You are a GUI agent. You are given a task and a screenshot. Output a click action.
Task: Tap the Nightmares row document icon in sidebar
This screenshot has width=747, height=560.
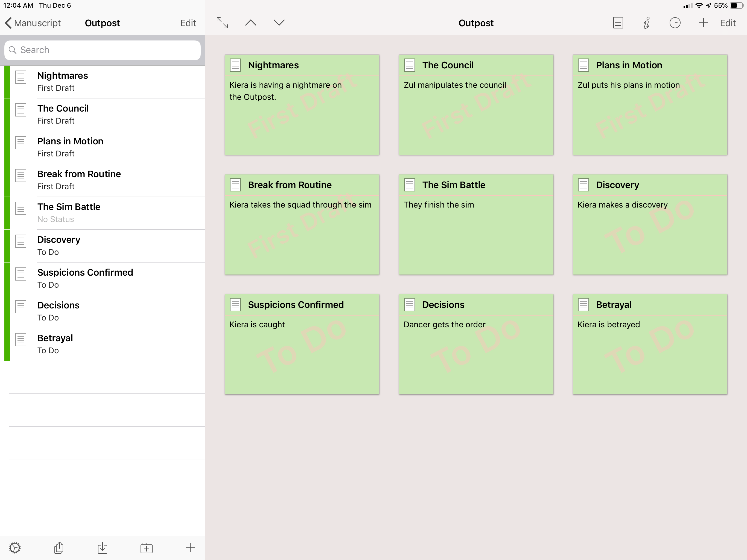click(21, 77)
